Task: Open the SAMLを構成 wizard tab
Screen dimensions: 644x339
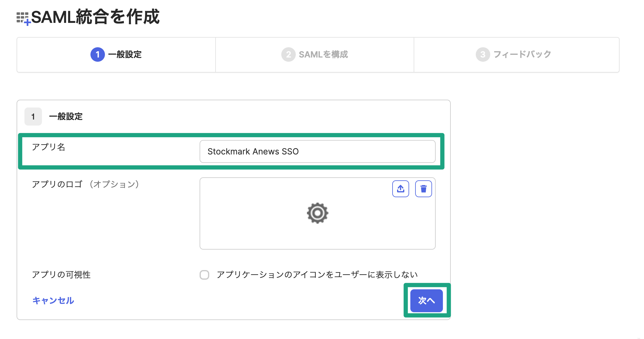Action: [x=323, y=54]
